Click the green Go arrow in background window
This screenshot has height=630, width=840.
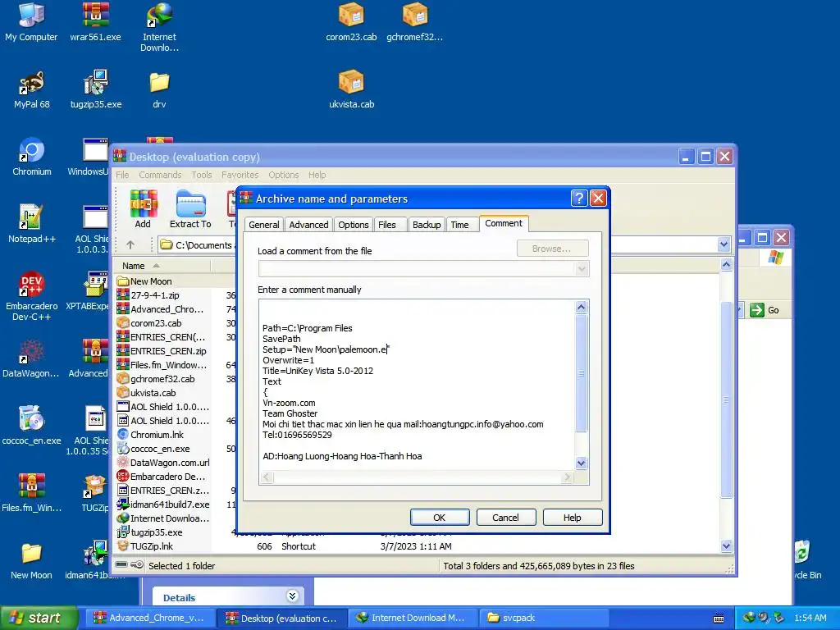757,309
